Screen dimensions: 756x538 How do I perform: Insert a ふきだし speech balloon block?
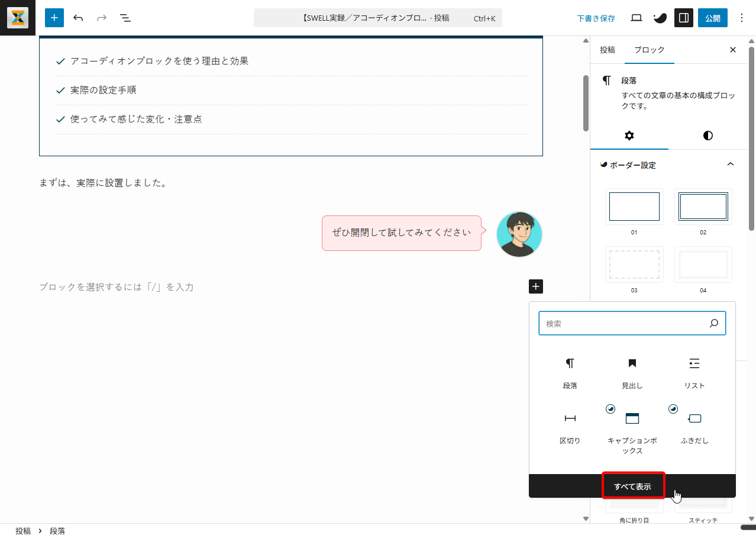point(694,427)
